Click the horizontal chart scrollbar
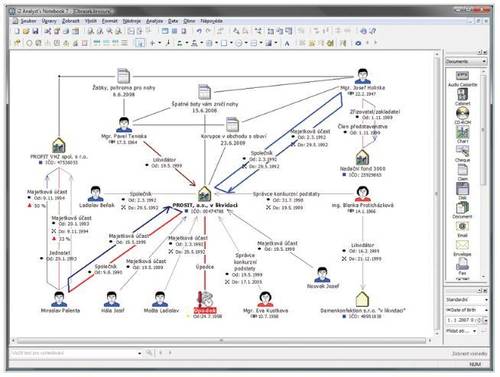This screenshot has width=500, height=377. [221, 340]
